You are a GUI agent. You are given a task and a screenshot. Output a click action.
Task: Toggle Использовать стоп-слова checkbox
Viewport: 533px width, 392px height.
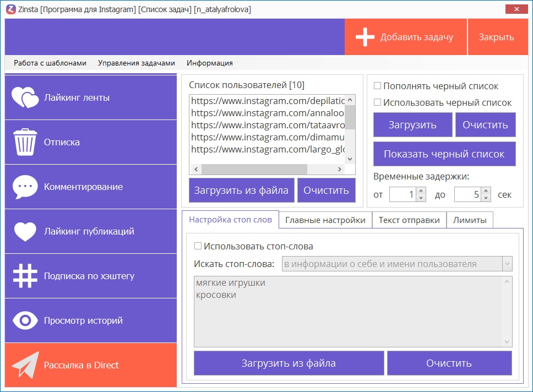198,246
